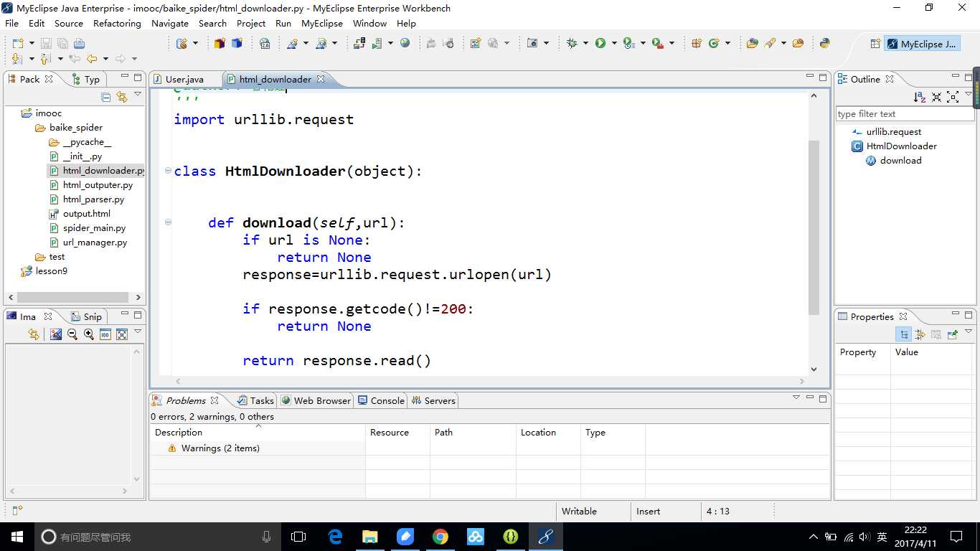Viewport: 980px width, 551px height.
Task: Click the camera capture toolbar icon
Action: point(532,44)
